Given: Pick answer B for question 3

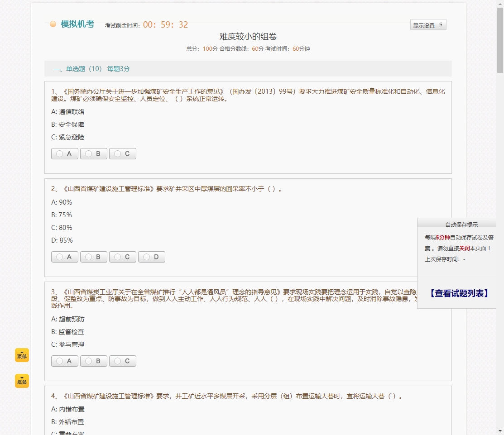Looking at the screenshot, I should tap(93, 361).
